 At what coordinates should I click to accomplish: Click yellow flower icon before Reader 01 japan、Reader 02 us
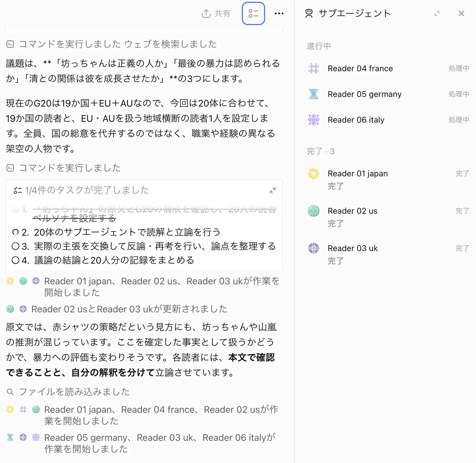pyautogui.click(x=10, y=281)
